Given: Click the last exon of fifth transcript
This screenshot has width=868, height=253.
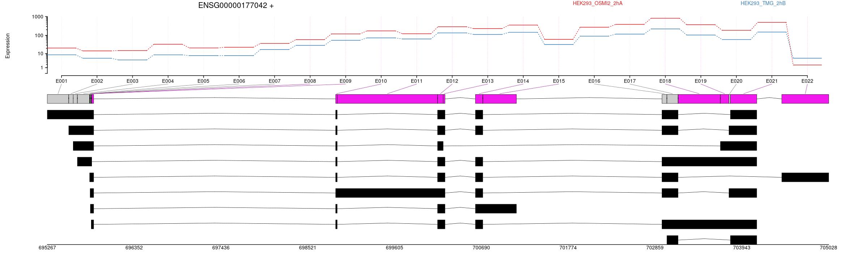Looking at the screenshot, I should (805, 177).
